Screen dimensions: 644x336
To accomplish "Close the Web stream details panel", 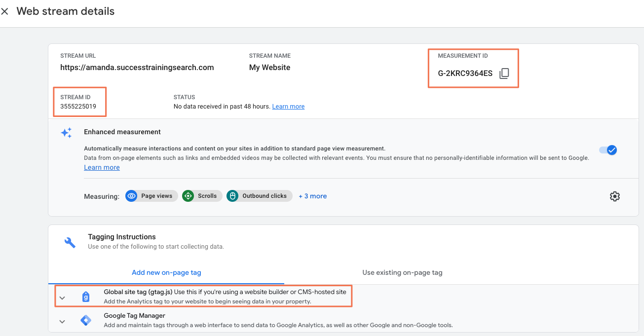I will pos(4,11).
